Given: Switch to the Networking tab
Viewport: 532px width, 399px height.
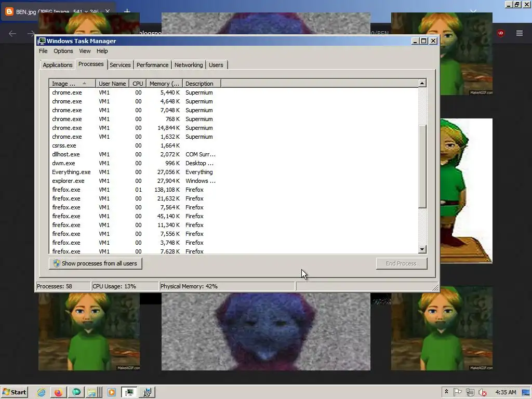Looking at the screenshot, I should [188, 65].
